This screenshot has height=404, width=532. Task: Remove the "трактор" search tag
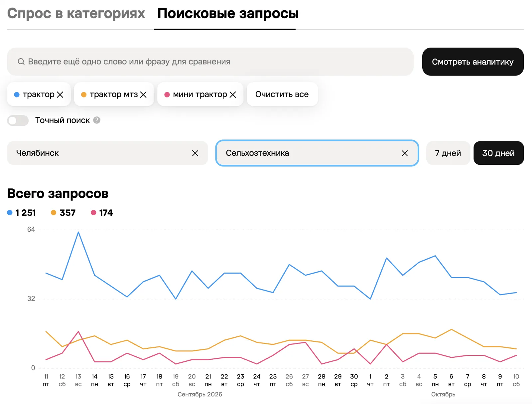tap(60, 95)
